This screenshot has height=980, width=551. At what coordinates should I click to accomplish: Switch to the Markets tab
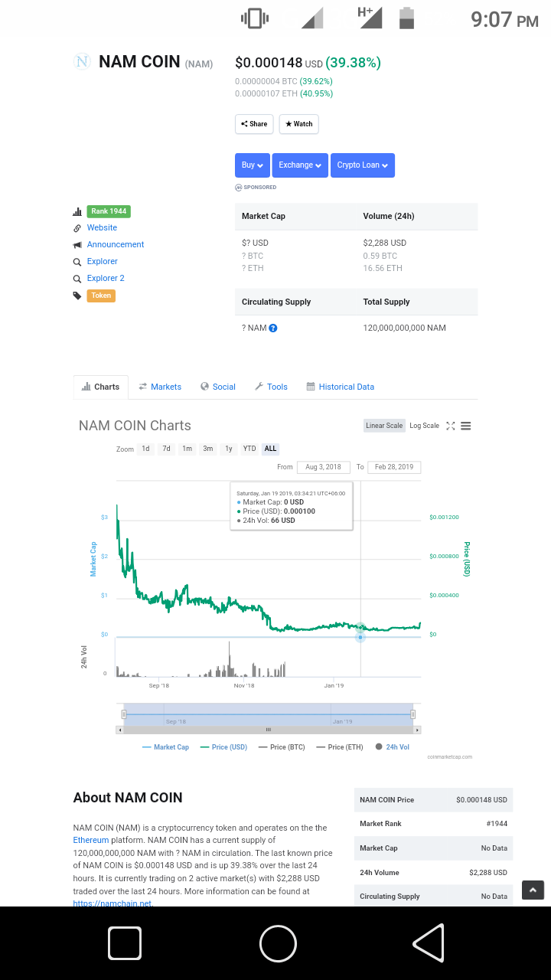pos(160,387)
